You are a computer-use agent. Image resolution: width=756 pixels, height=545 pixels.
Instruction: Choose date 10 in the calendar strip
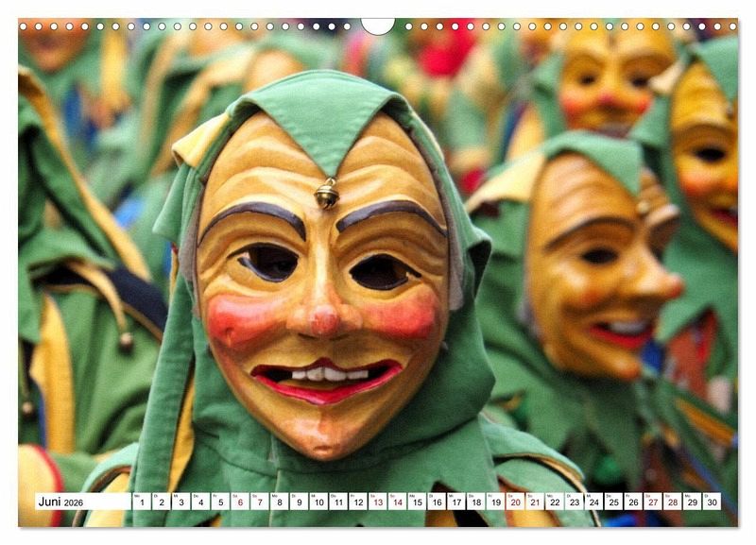coord(318,502)
